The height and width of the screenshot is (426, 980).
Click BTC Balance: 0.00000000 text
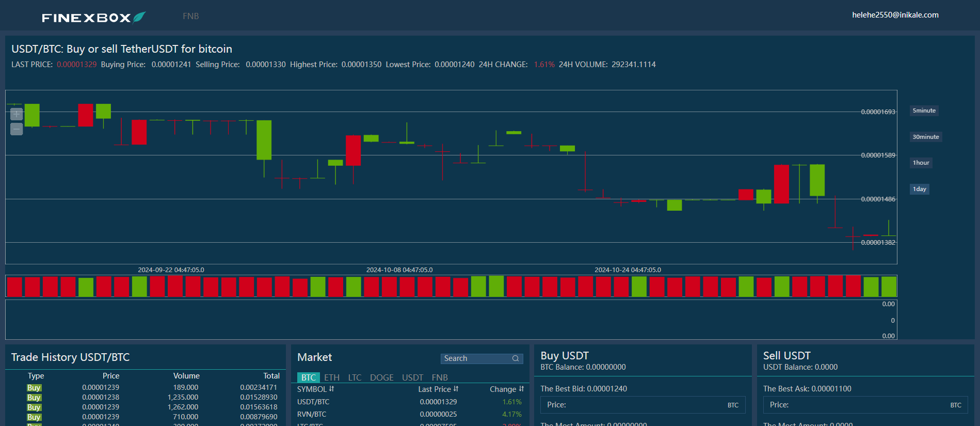pos(583,367)
